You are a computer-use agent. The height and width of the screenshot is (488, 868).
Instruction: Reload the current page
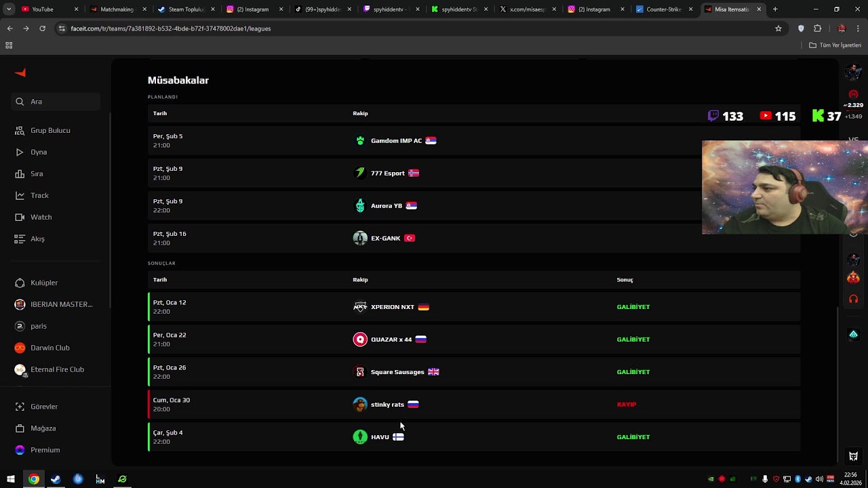pyautogui.click(x=42, y=28)
